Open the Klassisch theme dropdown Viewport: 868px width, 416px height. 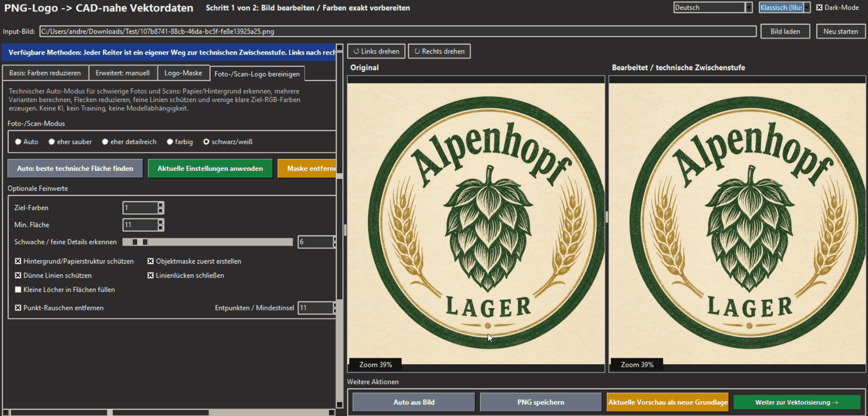(784, 7)
